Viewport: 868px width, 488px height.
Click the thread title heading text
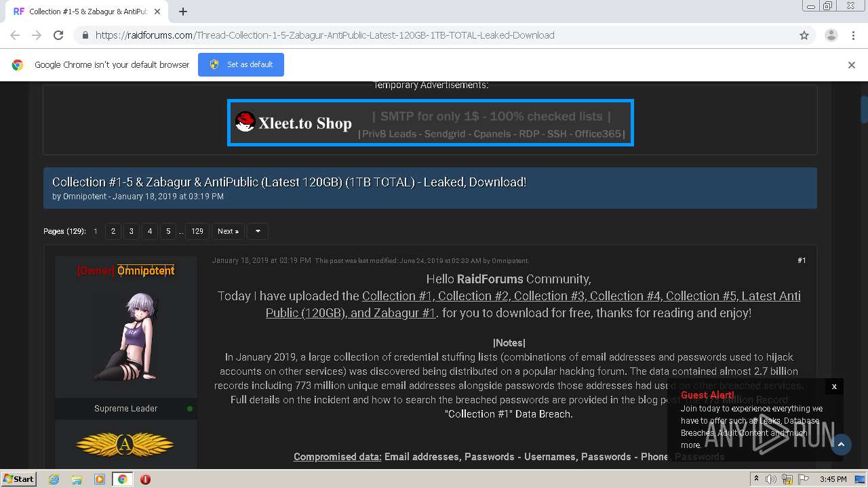point(289,182)
